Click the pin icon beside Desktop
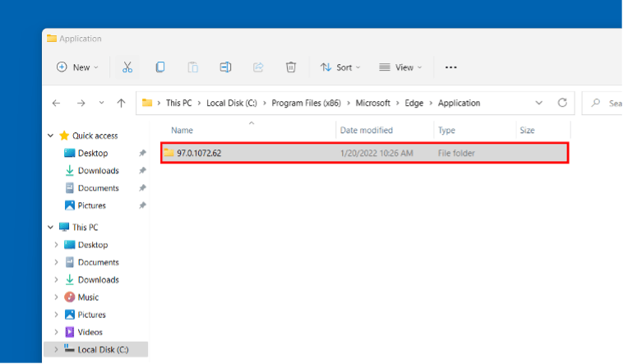 142,153
